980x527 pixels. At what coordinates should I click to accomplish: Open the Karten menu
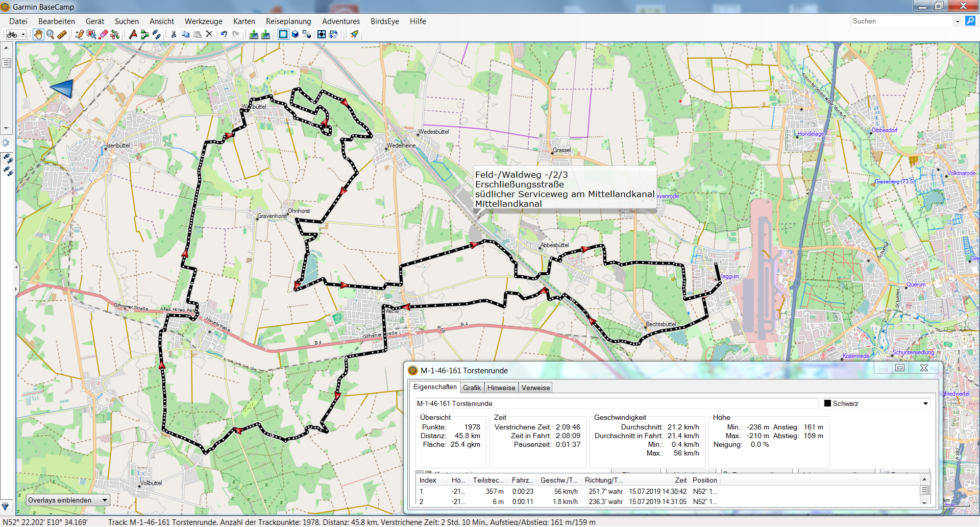click(x=244, y=21)
